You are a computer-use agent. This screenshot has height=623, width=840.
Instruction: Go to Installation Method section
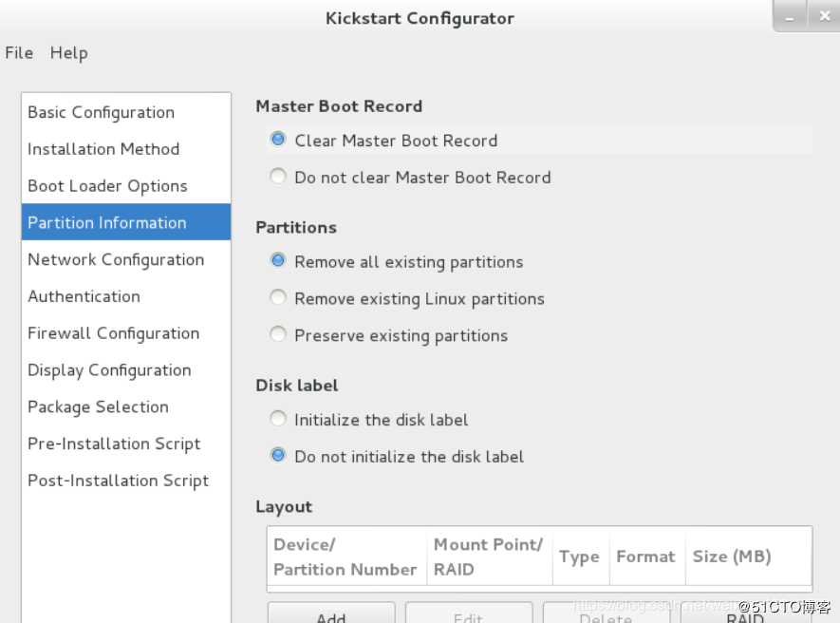126,149
